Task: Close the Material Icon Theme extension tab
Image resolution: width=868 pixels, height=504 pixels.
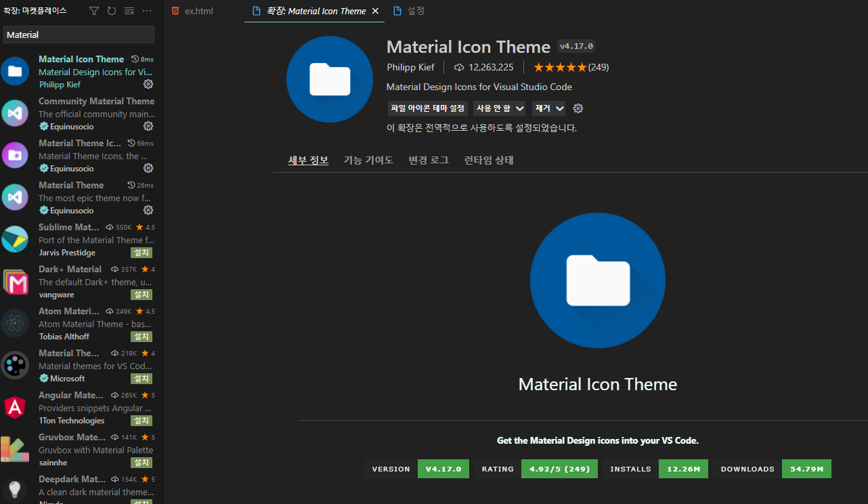Action: pos(375,11)
